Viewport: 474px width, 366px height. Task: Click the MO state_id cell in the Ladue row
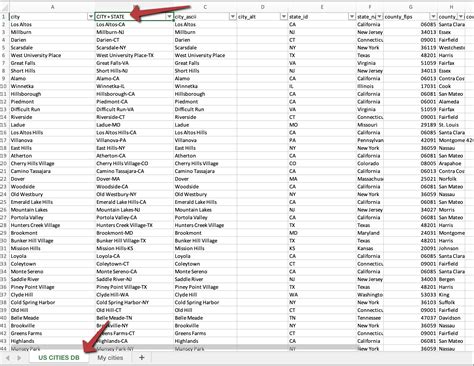(x=322, y=125)
